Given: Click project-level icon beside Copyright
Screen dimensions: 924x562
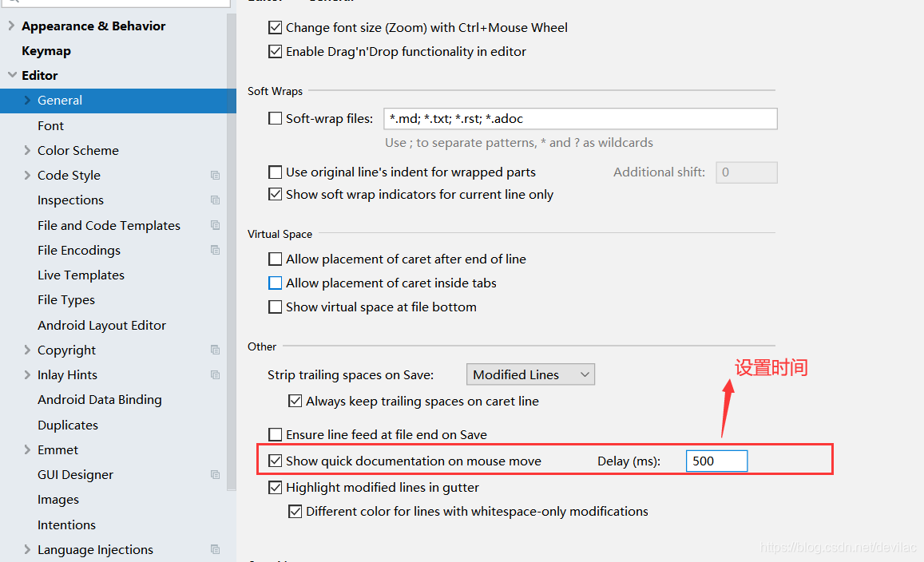Looking at the screenshot, I should 215,350.
